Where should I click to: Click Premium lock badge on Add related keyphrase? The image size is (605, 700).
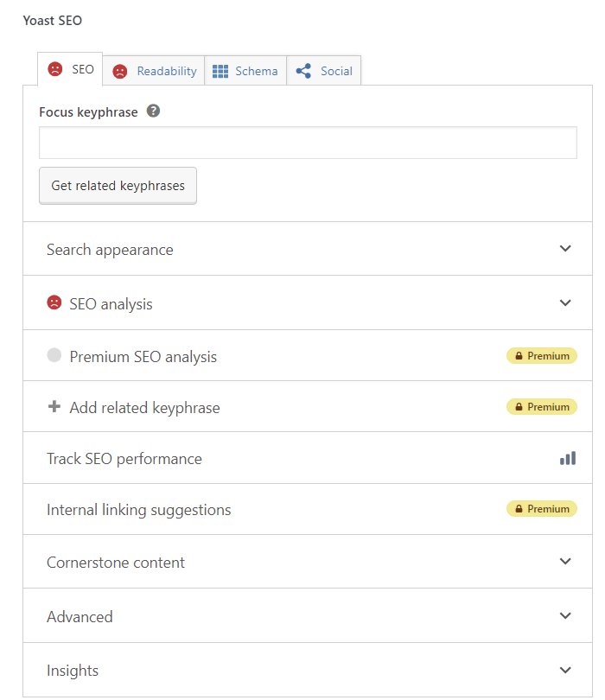click(541, 407)
